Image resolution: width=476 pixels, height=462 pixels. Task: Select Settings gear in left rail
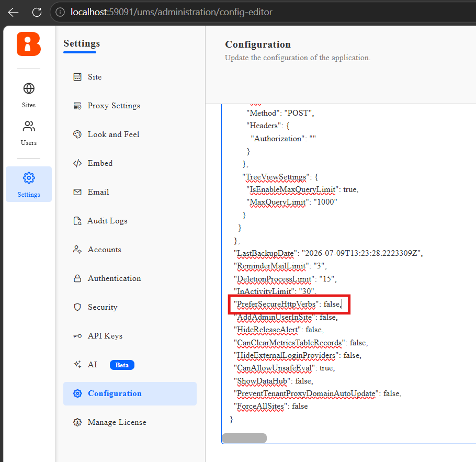click(x=29, y=184)
